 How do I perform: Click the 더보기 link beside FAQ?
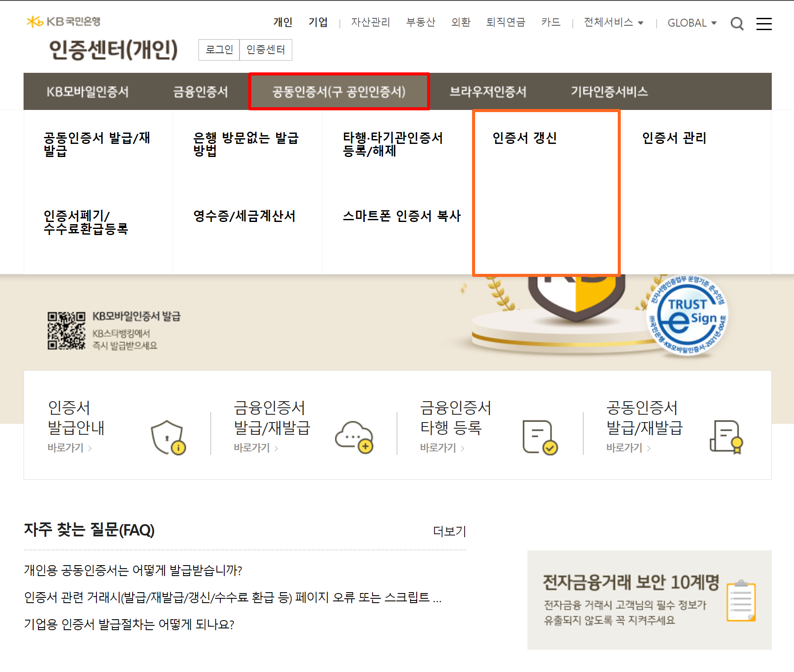pyautogui.click(x=450, y=531)
